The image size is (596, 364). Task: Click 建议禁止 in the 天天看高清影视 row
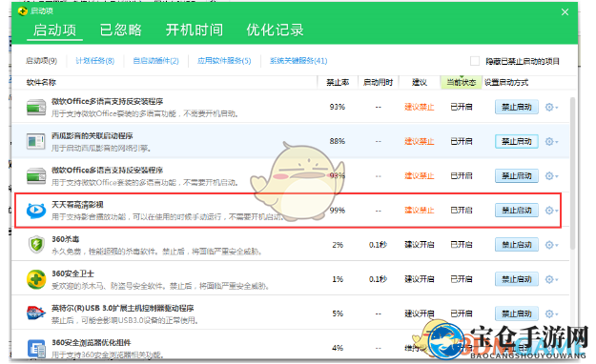420,211
